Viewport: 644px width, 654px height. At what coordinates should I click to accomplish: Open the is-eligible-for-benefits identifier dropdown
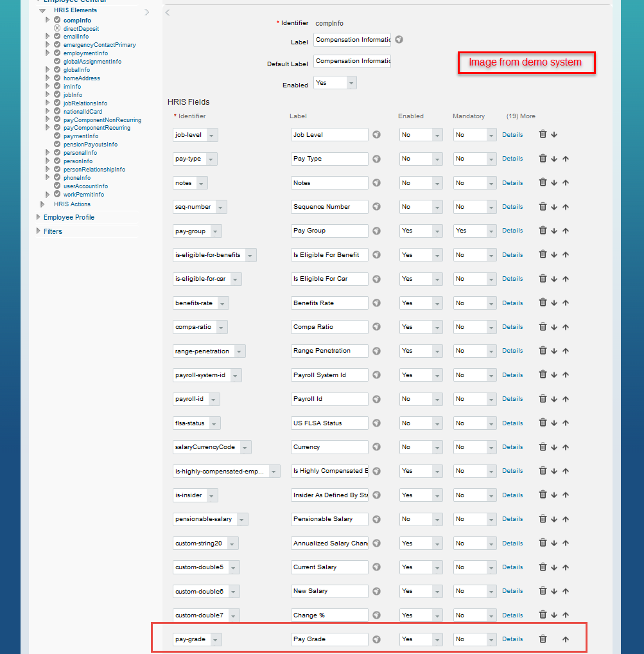click(214, 255)
